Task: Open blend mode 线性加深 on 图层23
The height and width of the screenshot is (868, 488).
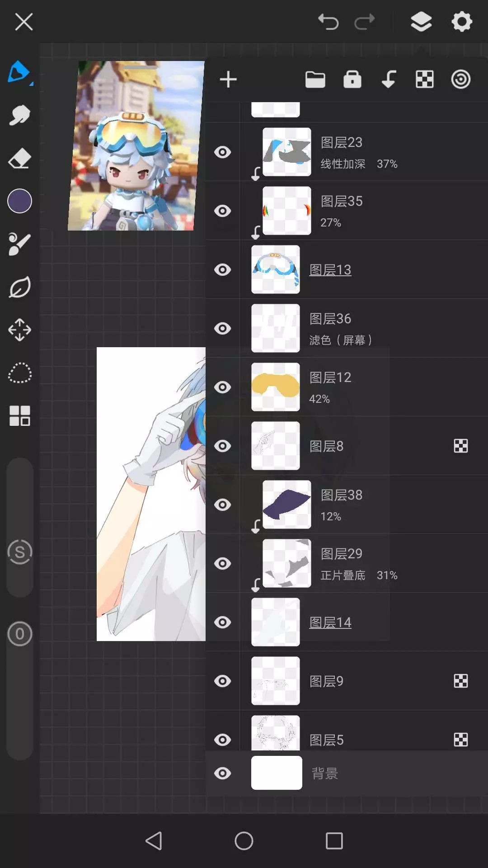Action: (343, 164)
